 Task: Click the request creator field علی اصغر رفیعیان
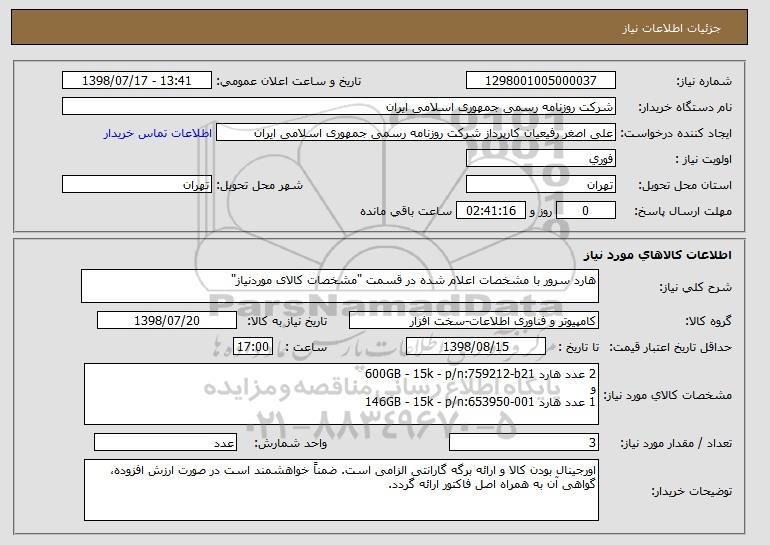point(416,133)
